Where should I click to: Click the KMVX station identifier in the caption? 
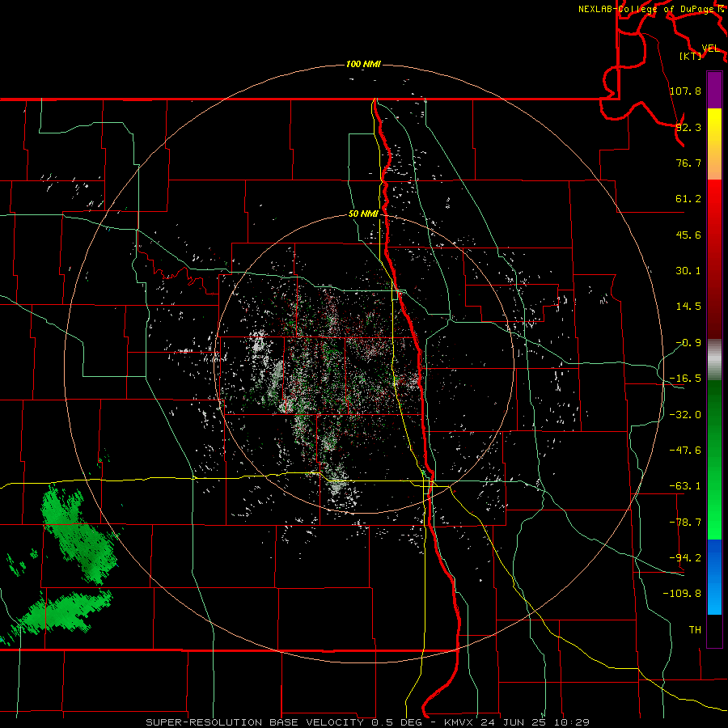(x=459, y=722)
